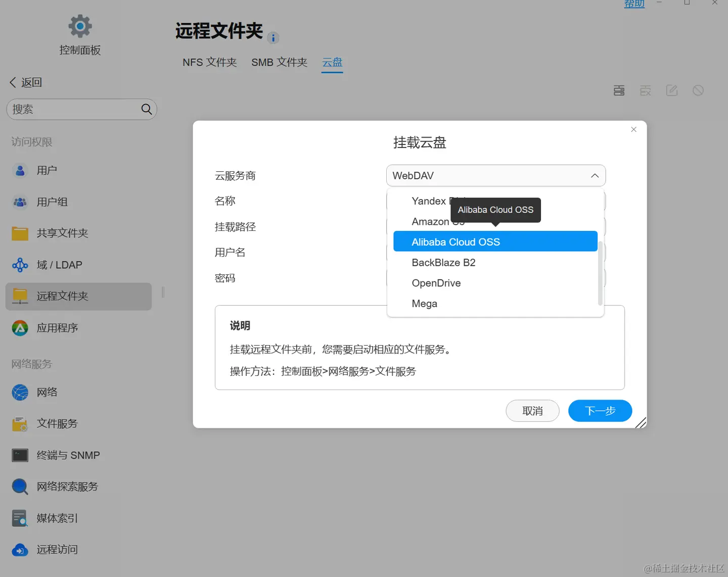Open the Control Panel gear icon
728x577 pixels.
coord(80,26)
